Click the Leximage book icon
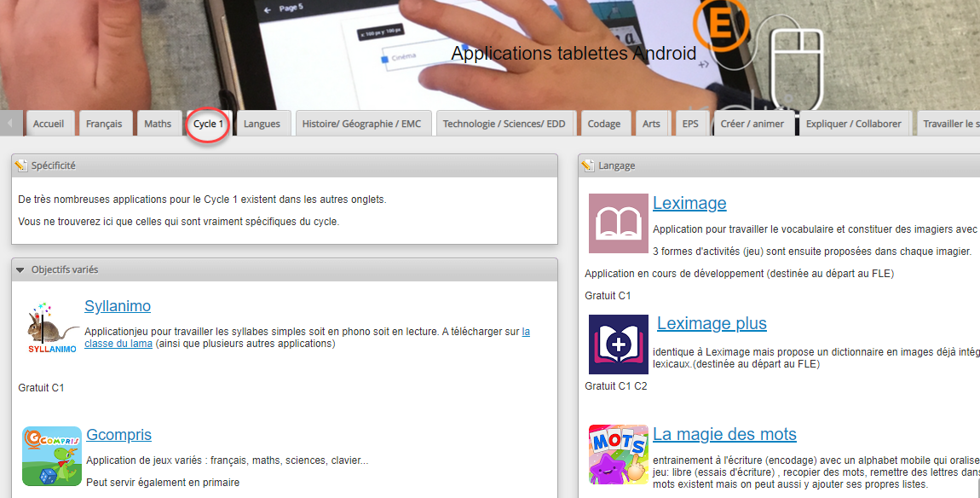 coord(619,223)
